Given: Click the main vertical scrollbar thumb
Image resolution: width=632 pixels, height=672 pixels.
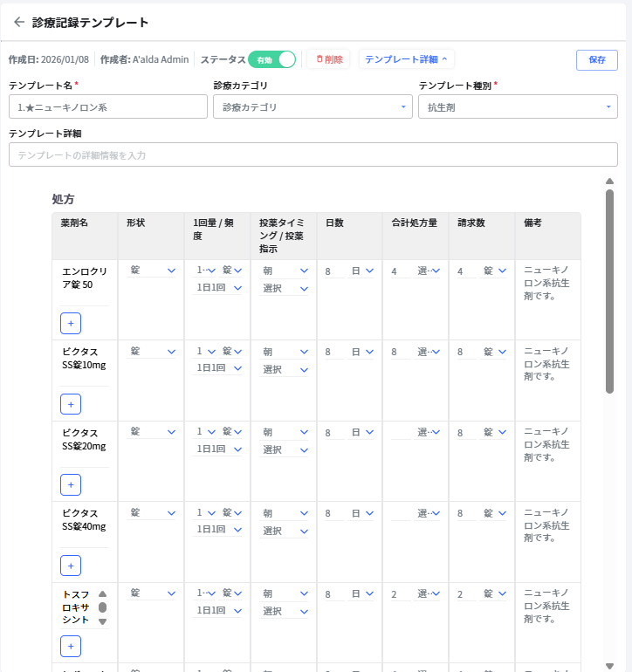Looking at the screenshot, I should 609,291.
